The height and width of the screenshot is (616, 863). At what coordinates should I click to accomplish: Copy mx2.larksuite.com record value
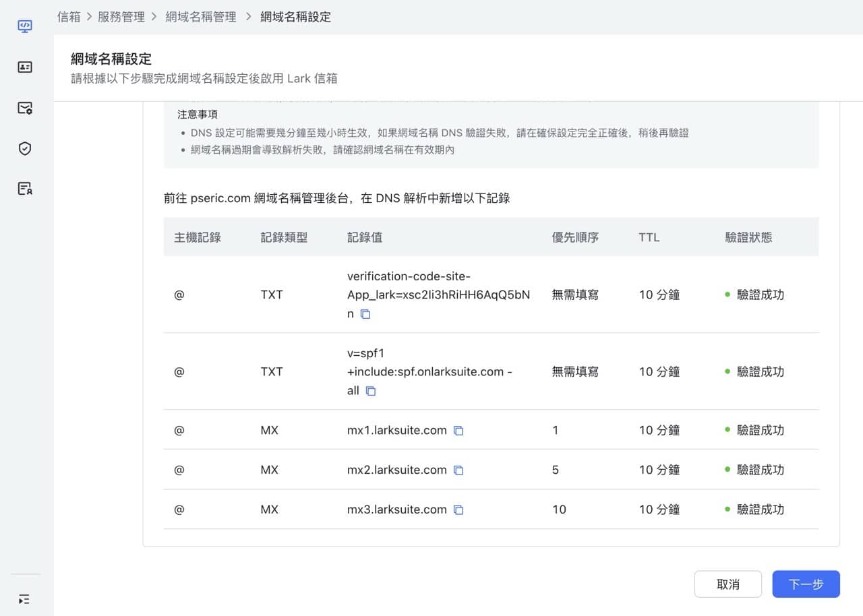tap(458, 470)
